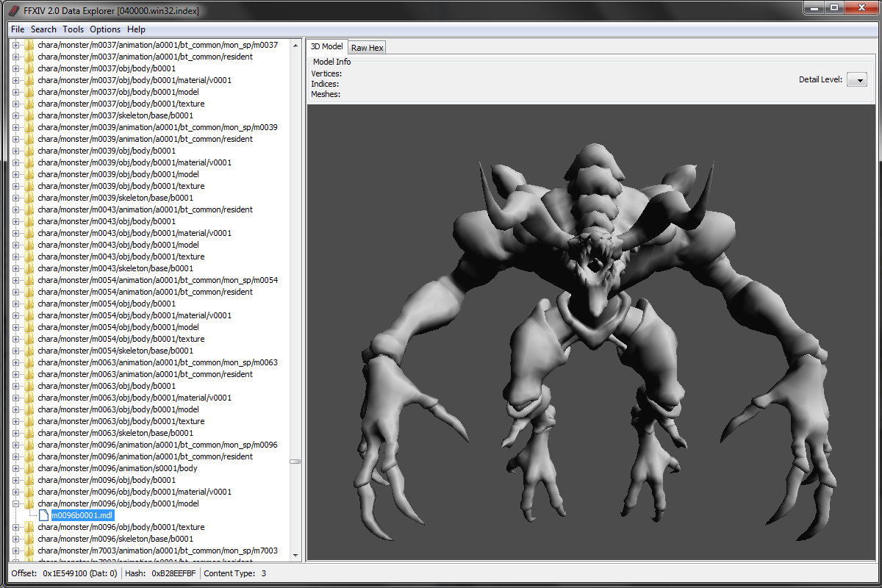Viewport: 882px width, 588px height.
Task: Expand the m0096/obj/body/b0001/material/v0001 folder
Action: tap(16, 492)
